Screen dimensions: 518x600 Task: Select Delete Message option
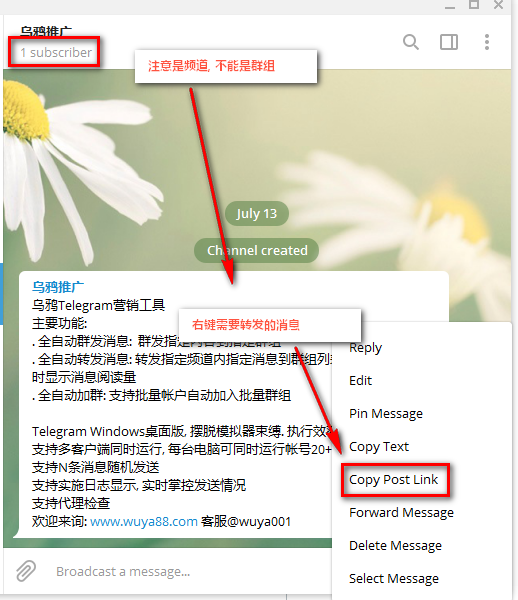(395, 545)
